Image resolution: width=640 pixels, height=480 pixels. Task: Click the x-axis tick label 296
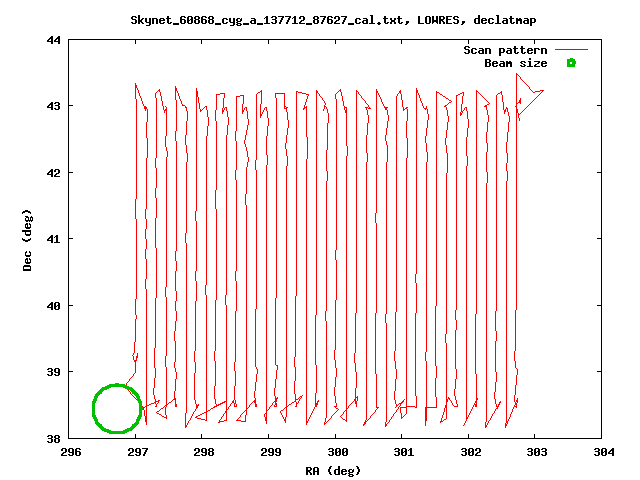[71, 452]
